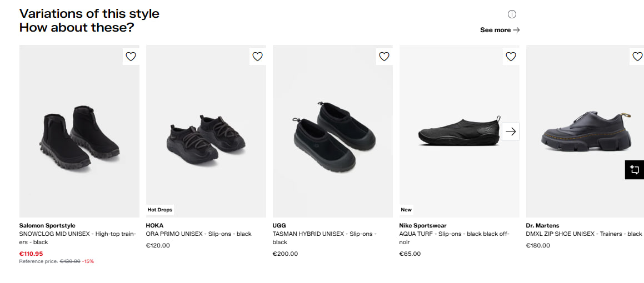The width and height of the screenshot is (644, 283).
Task: Save Dr. Martens DMXL Zip Shoe to wishlist
Action: pyautogui.click(x=637, y=56)
